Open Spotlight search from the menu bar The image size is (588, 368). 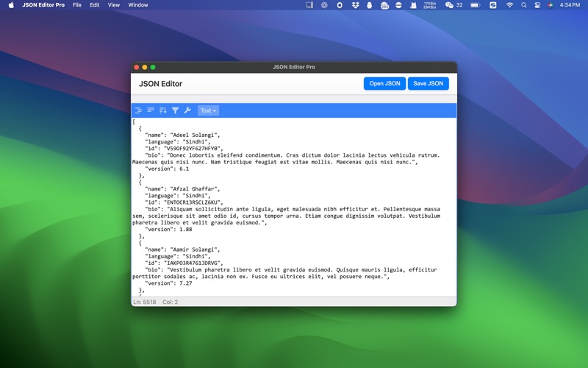click(x=524, y=5)
